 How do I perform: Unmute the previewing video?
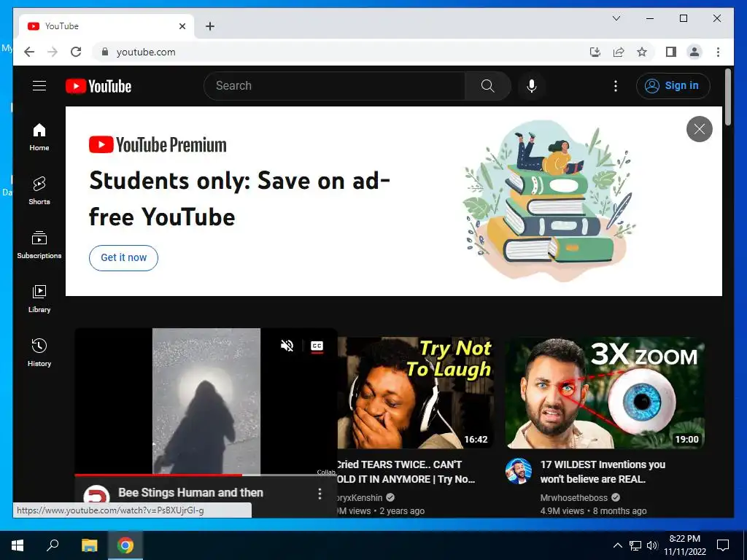(287, 346)
